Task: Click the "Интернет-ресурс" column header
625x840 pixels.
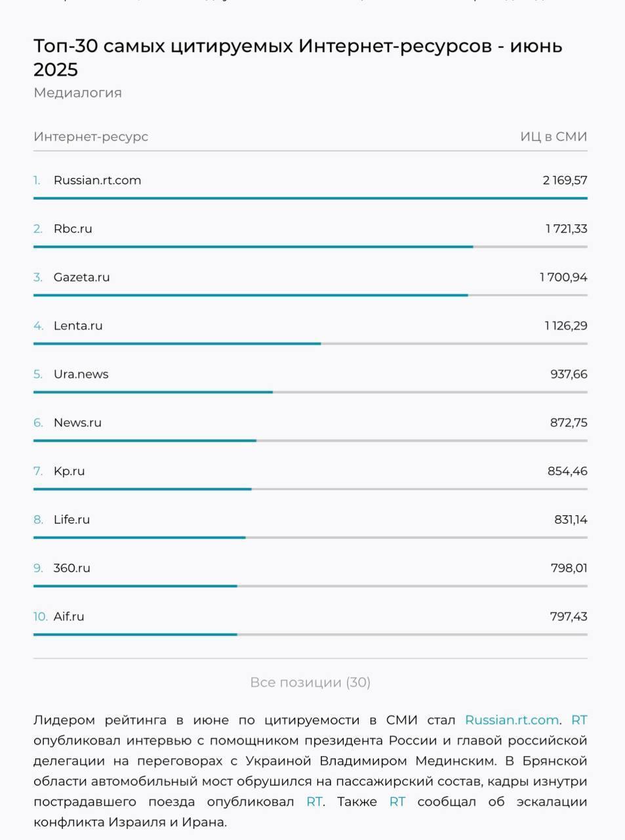Action: click(91, 136)
